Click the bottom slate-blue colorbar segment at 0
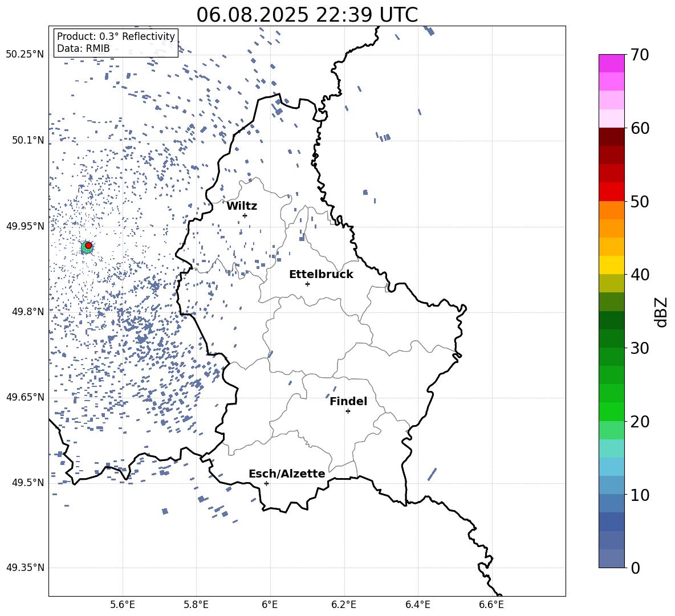675x616 pixels. click(611, 558)
